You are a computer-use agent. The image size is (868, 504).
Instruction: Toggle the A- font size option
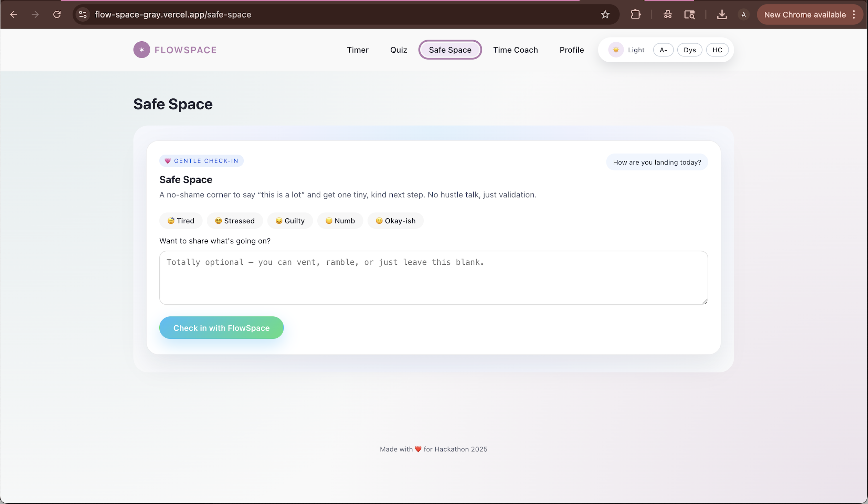pos(663,50)
